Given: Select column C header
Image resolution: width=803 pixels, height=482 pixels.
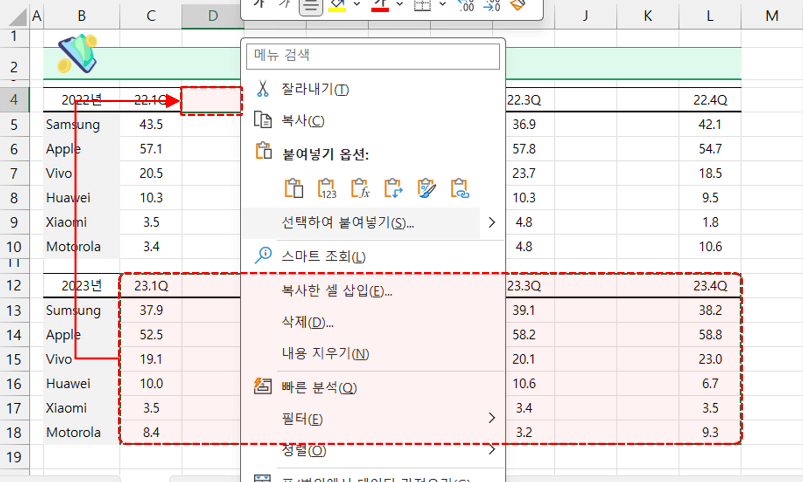Looking at the screenshot, I should [151, 16].
